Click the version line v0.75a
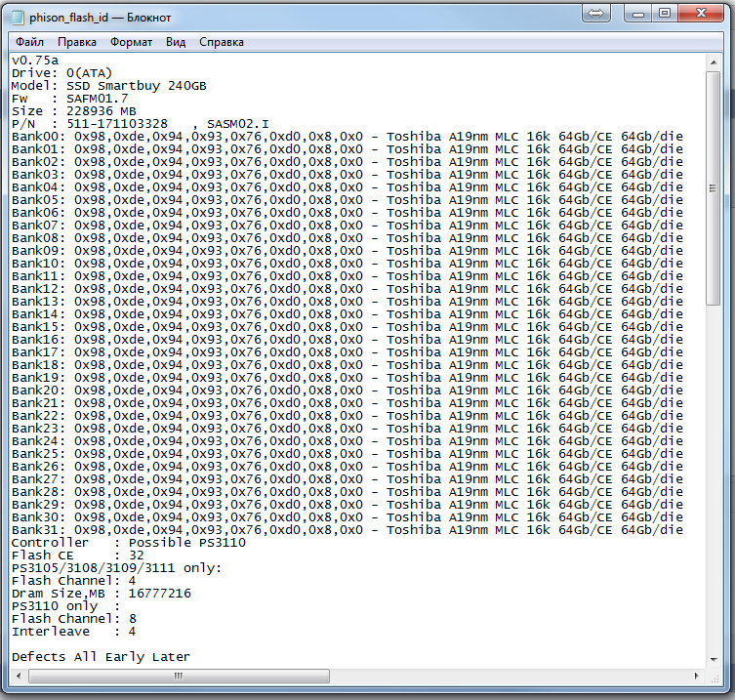Screen dimensions: 735x700 click(x=35, y=61)
